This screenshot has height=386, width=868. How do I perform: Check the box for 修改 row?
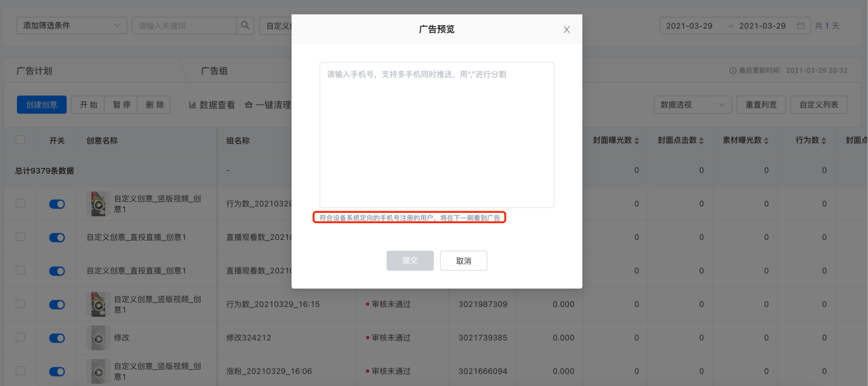[21, 337]
